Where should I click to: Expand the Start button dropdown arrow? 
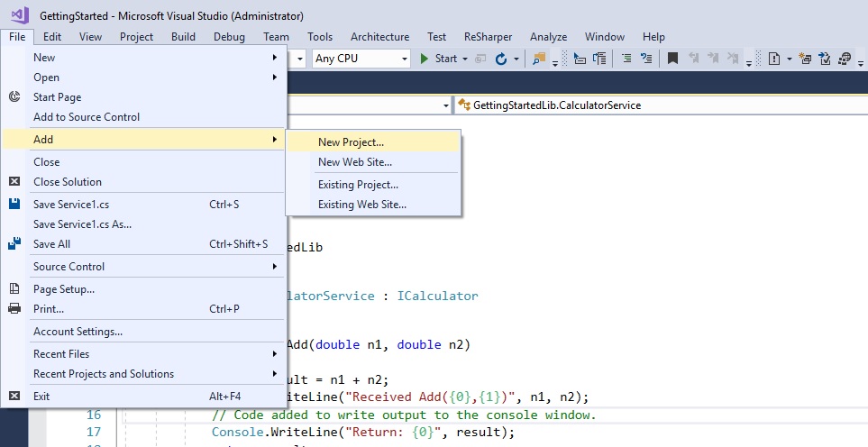pyautogui.click(x=465, y=59)
